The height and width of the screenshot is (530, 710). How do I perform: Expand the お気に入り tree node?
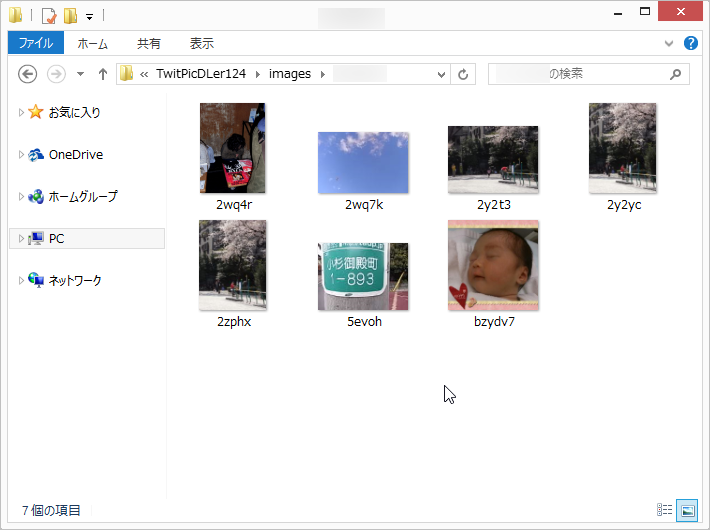pos(21,112)
